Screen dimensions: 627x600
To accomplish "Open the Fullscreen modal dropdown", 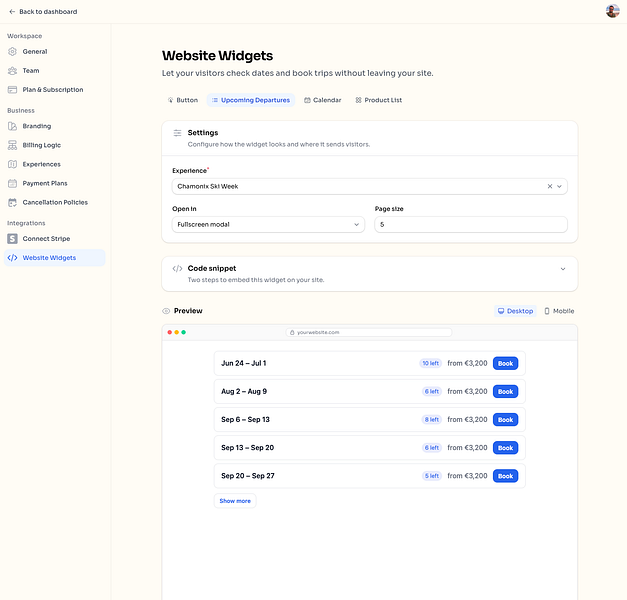I will click(x=268, y=224).
